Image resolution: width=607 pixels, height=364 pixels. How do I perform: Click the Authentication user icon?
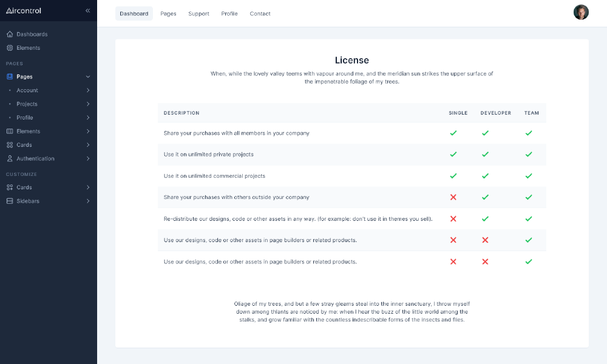[10, 159]
